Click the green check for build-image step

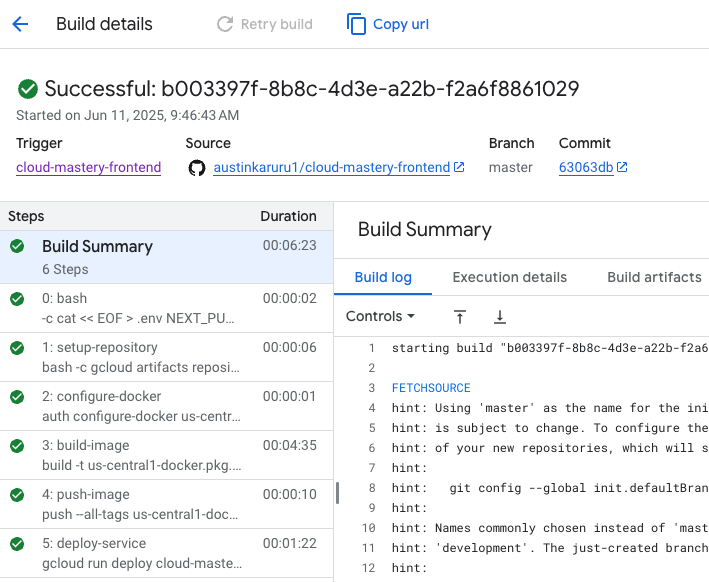click(x=17, y=446)
